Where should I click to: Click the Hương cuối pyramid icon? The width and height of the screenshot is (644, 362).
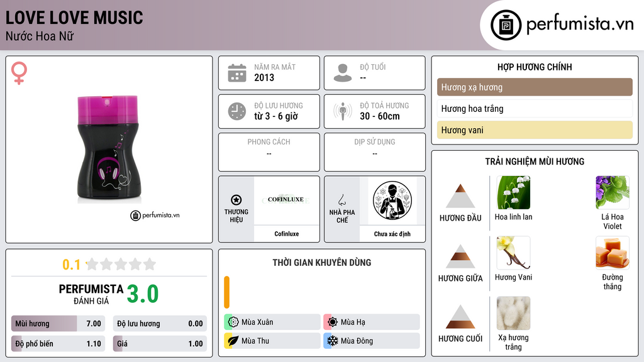tap(460, 317)
